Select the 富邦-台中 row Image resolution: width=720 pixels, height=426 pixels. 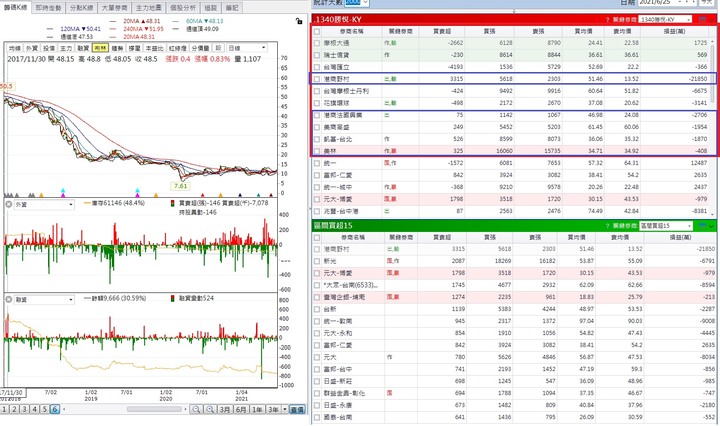pos(513,369)
